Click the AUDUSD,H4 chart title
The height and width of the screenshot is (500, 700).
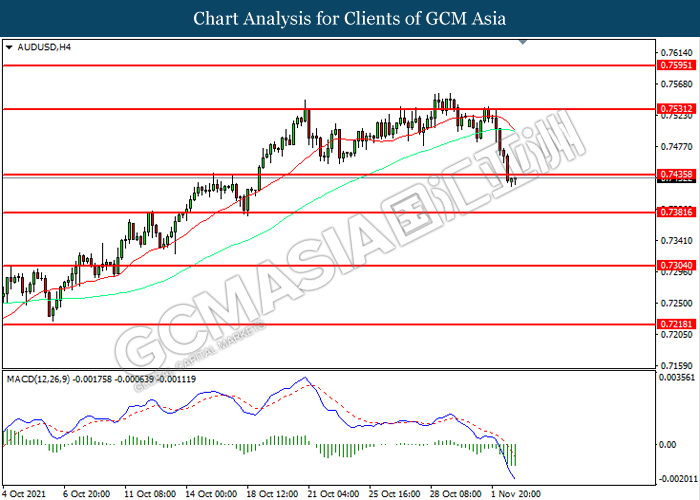click(44, 47)
